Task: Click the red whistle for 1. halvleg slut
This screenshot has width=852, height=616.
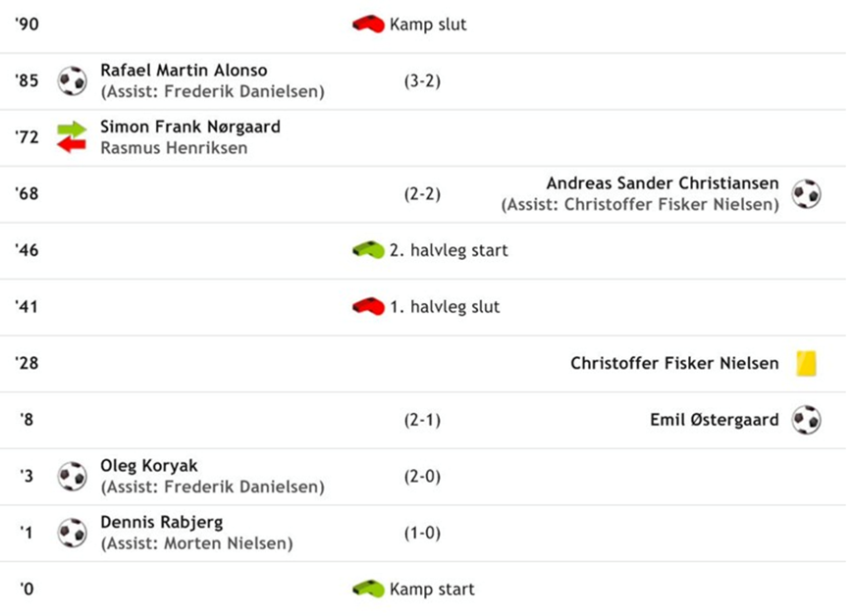Action: click(368, 307)
